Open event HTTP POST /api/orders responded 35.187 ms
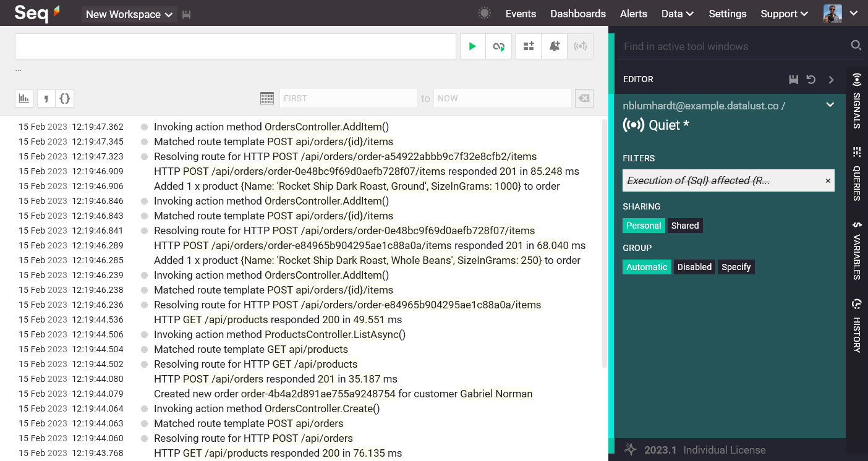This screenshot has width=868, height=461. [275, 379]
